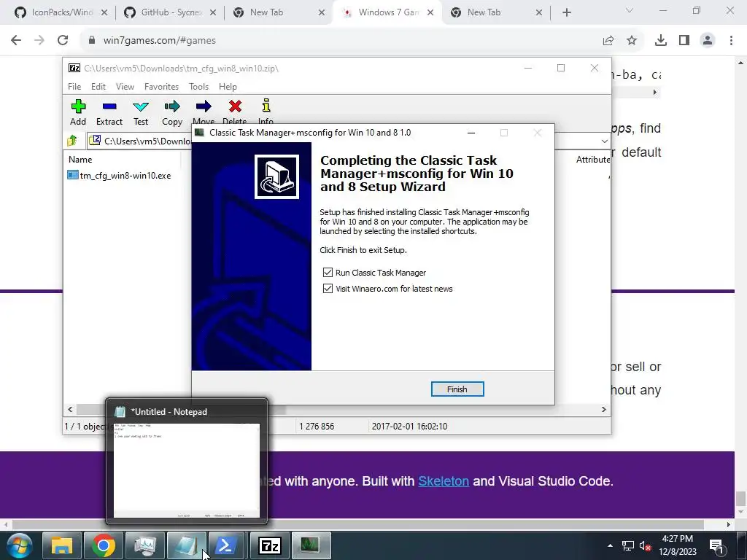The width and height of the screenshot is (747, 560).
Task: Open the Skeleton link on page
Action: click(444, 481)
